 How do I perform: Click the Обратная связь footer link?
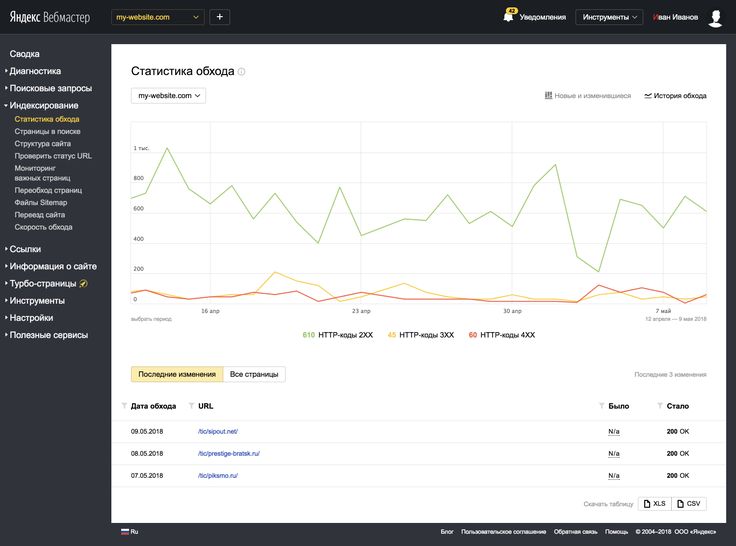click(575, 532)
